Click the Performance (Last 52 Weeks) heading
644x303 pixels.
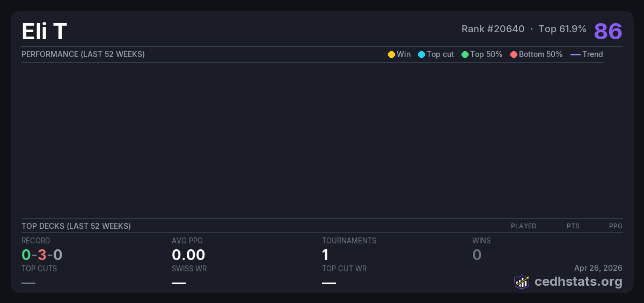83,54
